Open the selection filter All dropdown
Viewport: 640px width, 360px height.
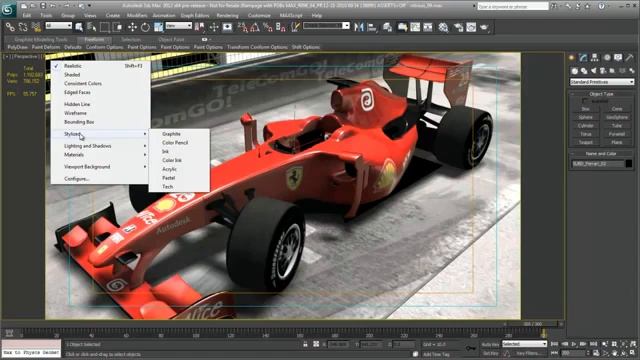58,26
